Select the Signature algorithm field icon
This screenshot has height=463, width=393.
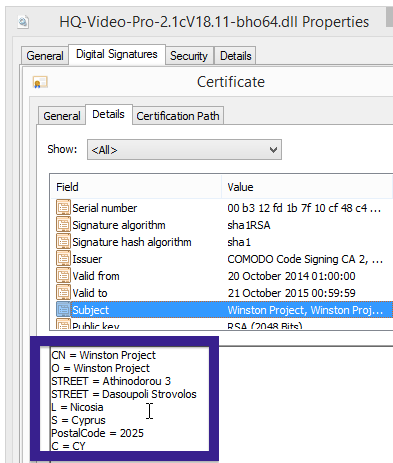[x=63, y=224]
